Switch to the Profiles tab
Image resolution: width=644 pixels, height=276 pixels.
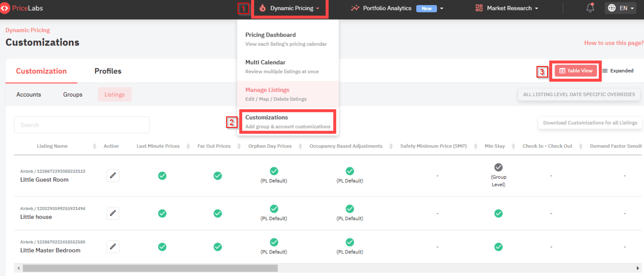(x=108, y=71)
